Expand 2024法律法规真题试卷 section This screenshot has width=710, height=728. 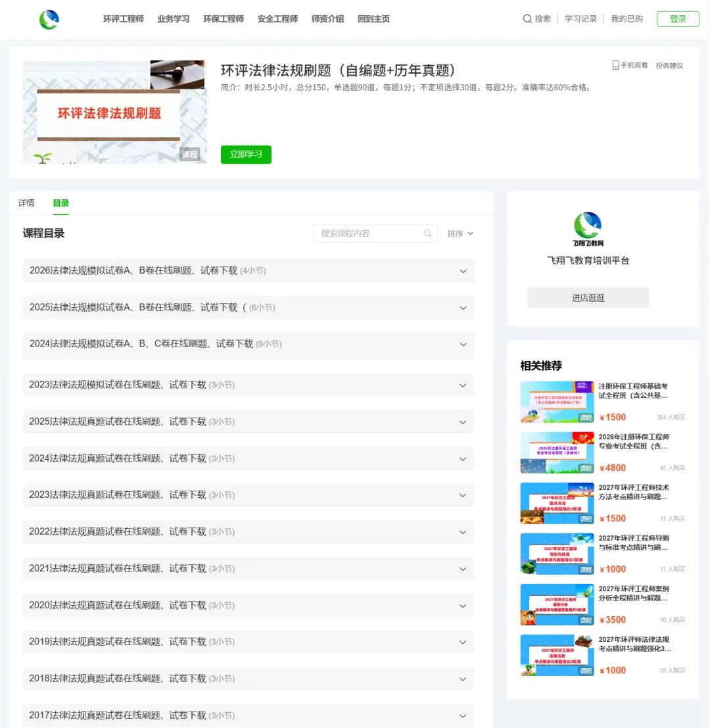[248, 459]
